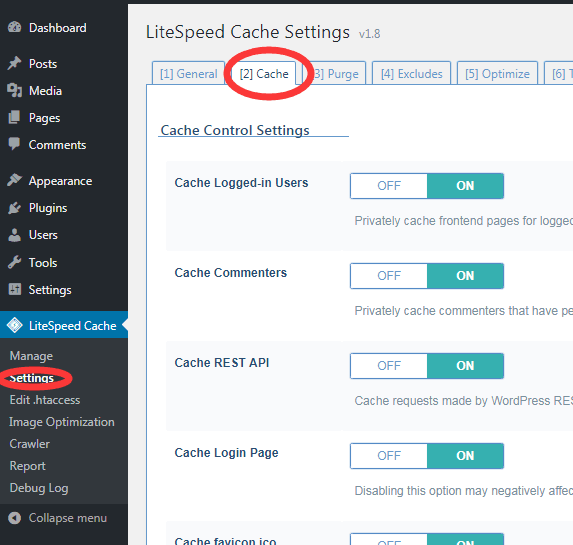
Task: Click the Cache REST API label
Action: (x=222, y=363)
